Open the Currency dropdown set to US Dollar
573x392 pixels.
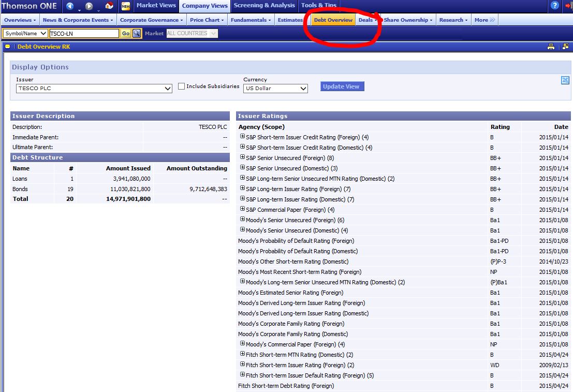276,89
